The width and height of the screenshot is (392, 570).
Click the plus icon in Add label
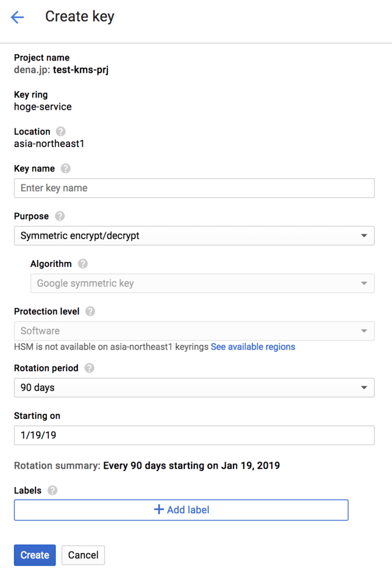pos(159,509)
